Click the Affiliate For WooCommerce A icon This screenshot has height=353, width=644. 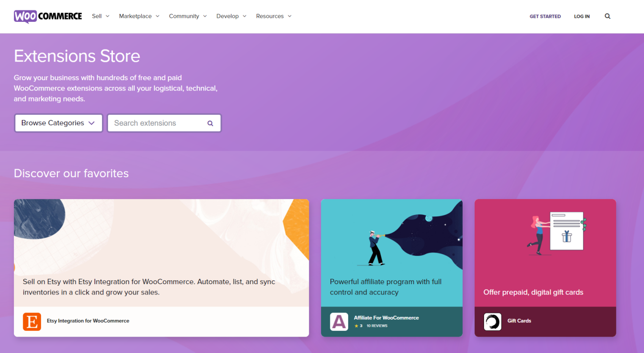tap(339, 321)
